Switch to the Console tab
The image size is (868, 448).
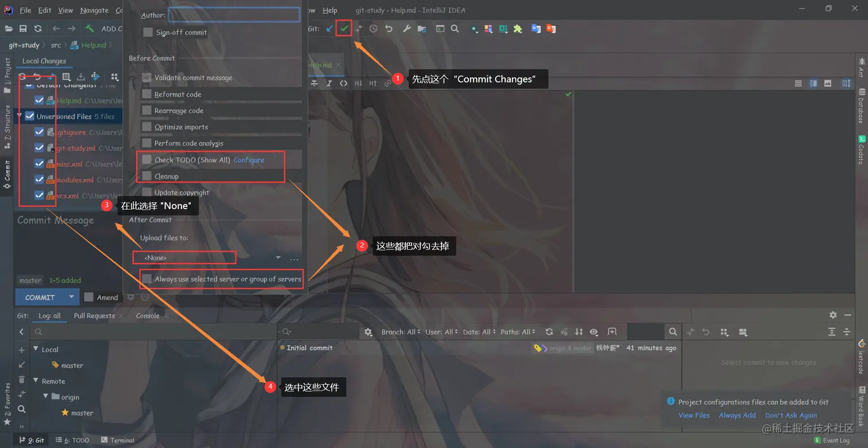click(x=148, y=315)
